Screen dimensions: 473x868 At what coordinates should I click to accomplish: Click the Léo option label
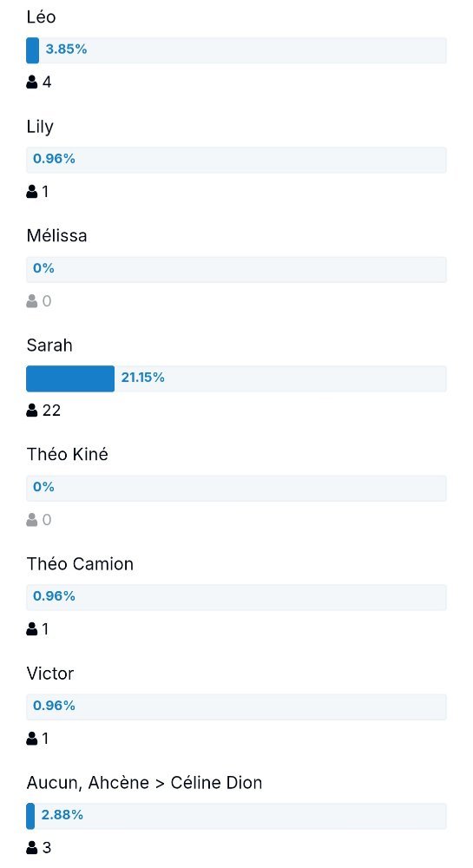click(41, 17)
